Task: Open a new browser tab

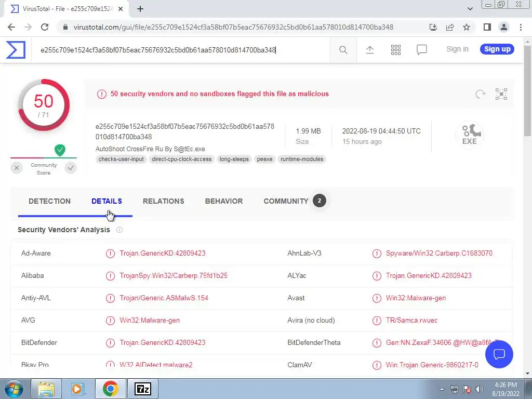Action: (140, 9)
